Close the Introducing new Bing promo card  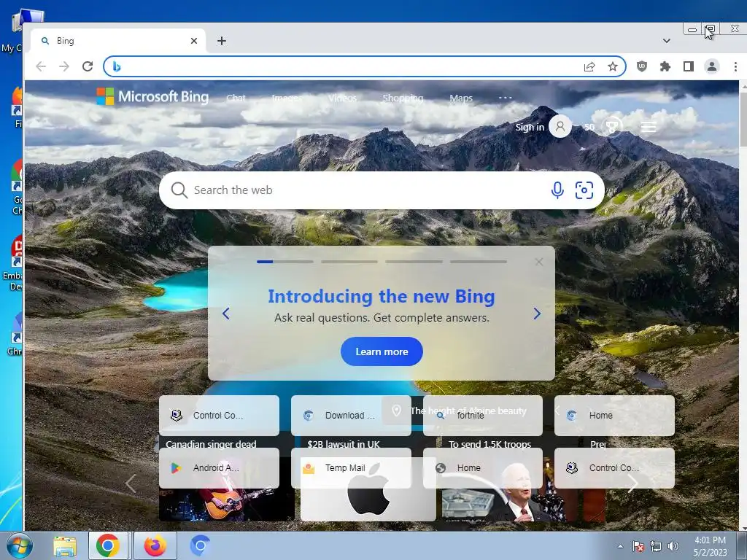[x=539, y=262]
